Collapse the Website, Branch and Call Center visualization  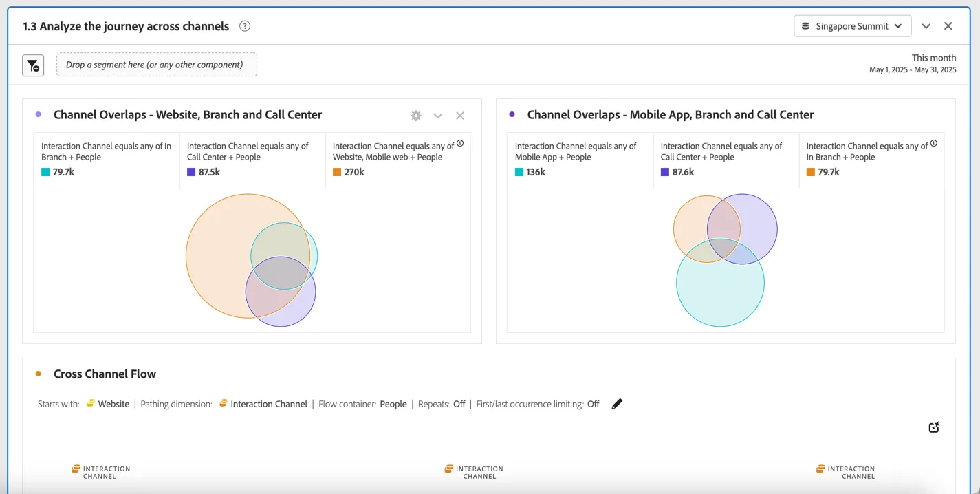pyautogui.click(x=438, y=116)
